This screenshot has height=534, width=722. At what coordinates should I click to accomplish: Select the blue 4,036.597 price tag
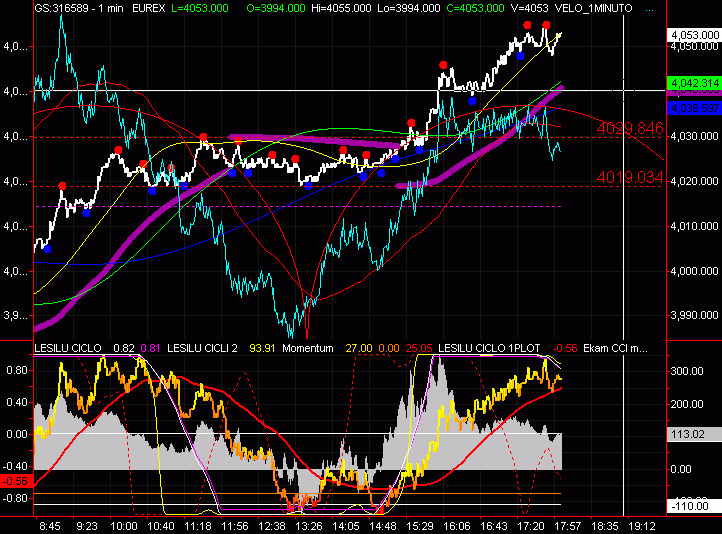(694, 108)
